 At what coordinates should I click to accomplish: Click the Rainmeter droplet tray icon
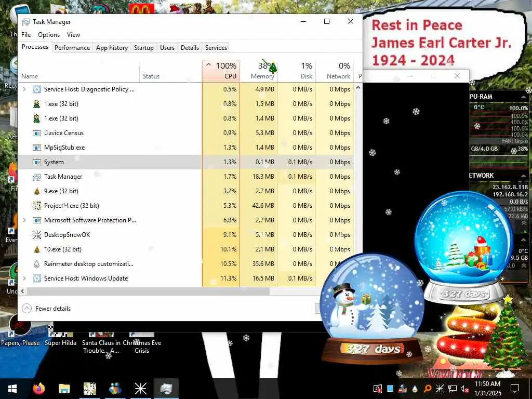[415, 389]
